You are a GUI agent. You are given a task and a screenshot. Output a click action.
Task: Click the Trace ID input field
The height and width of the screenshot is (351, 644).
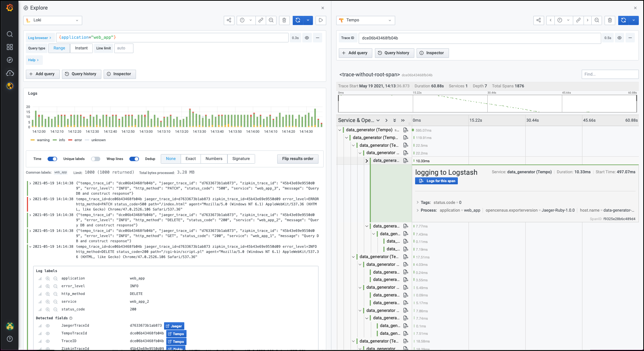(479, 38)
